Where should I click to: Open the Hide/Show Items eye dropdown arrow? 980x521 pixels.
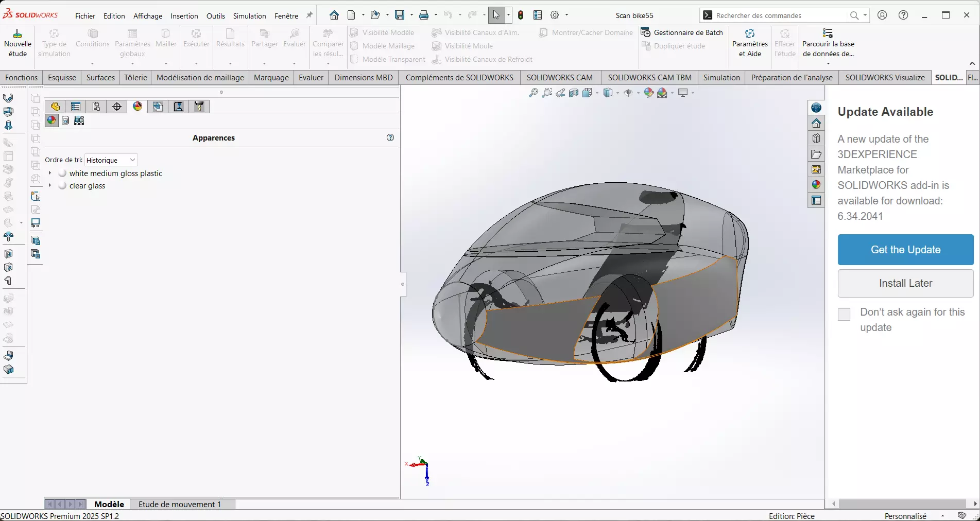tap(638, 93)
